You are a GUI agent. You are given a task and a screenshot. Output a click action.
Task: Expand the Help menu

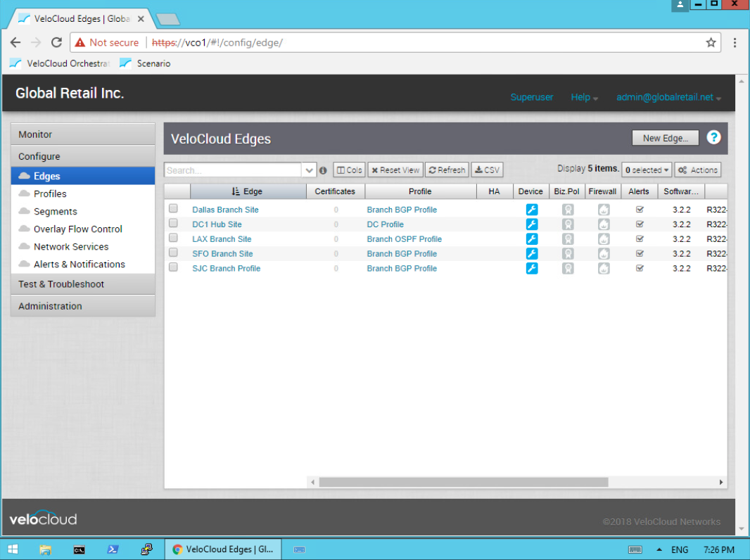584,97
